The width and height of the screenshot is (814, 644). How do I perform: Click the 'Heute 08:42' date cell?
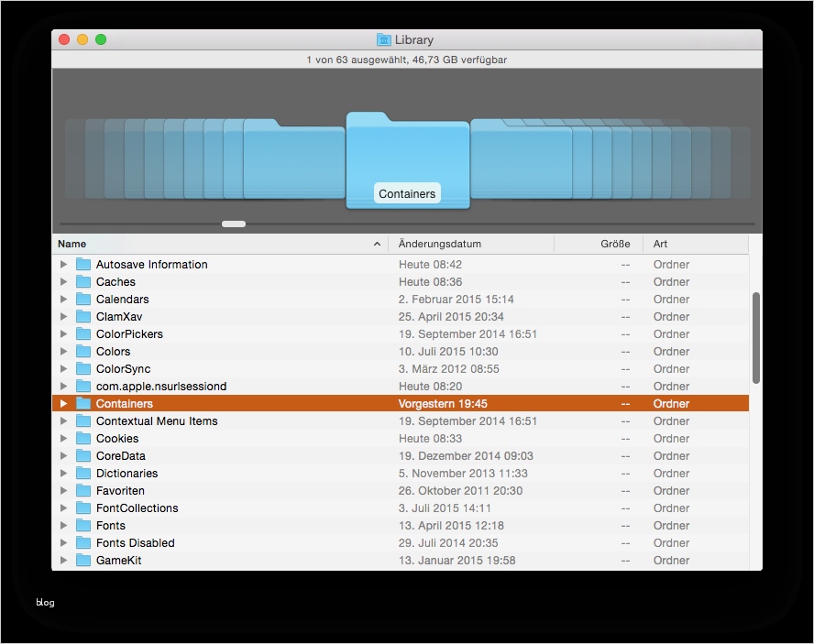(x=430, y=264)
